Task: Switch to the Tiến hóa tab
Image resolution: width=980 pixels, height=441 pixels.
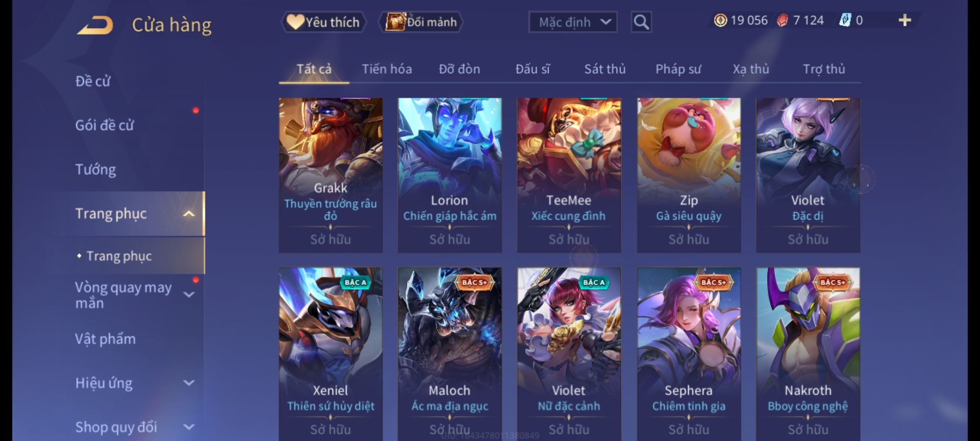Action: tap(387, 69)
